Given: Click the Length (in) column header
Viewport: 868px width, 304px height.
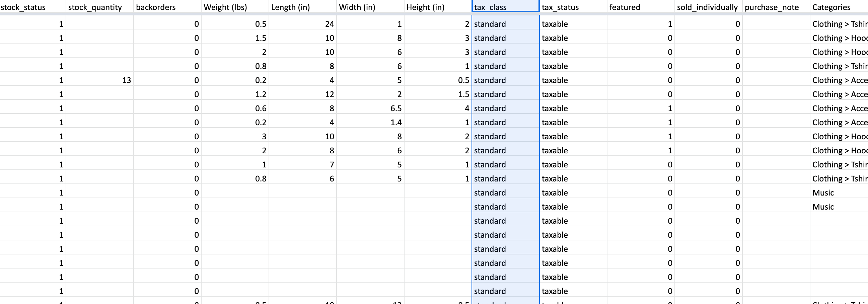Looking at the screenshot, I should click(303, 7).
